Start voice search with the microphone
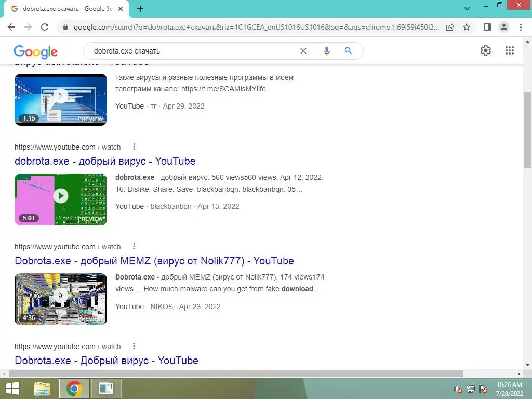The image size is (532, 399). [326, 51]
